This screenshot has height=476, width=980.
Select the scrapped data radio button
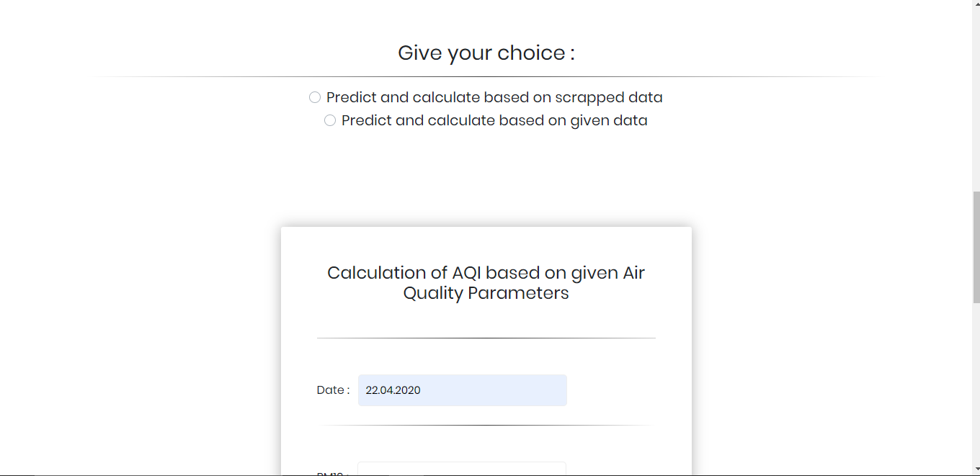point(315,97)
